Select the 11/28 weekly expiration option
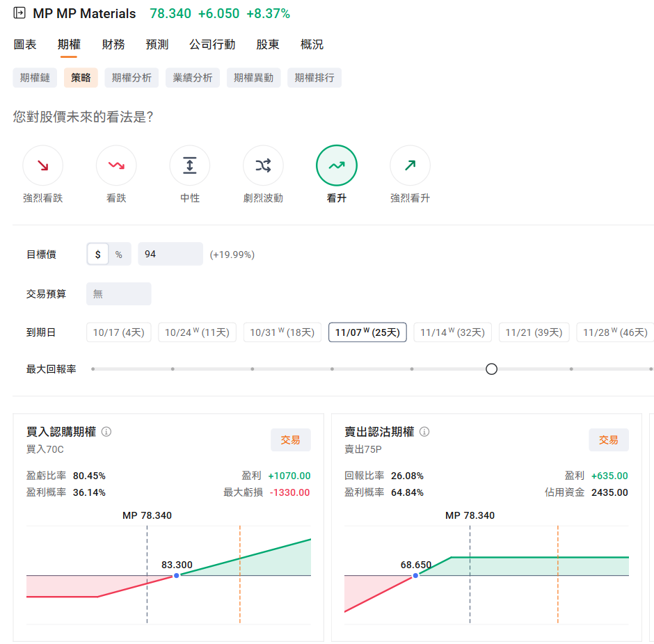This screenshot has height=644, width=654. pyautogui.click(x=614, y=332)
